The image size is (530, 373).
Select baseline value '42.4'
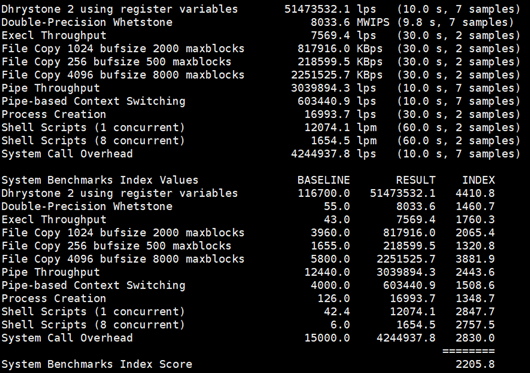click(337, 312)
